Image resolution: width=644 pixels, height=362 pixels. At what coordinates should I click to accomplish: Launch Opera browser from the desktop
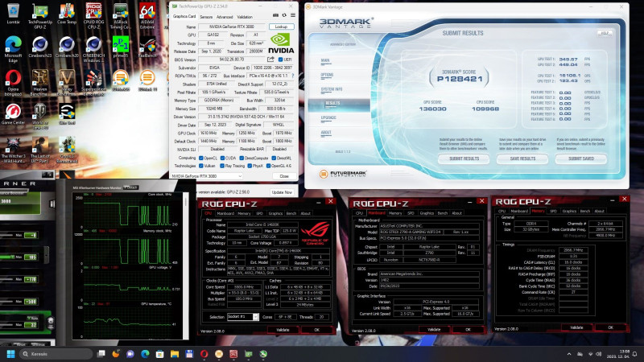[x=13, y=83]
